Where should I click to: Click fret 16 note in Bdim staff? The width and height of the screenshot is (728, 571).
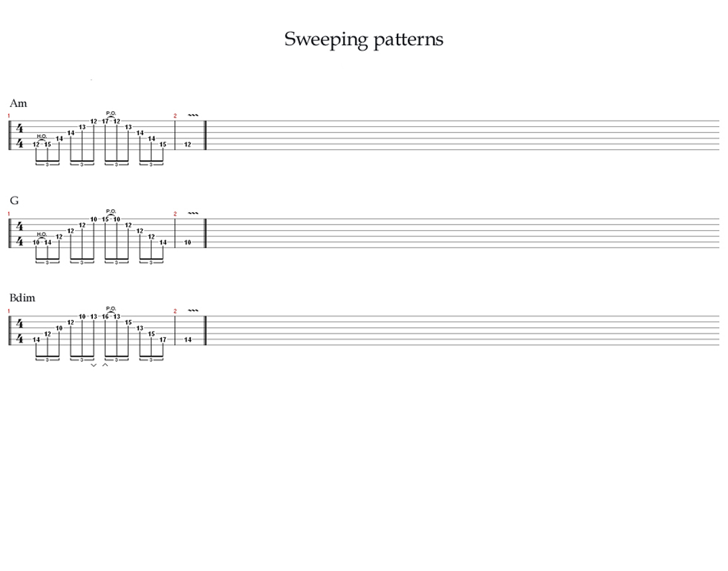coord(105,316)
